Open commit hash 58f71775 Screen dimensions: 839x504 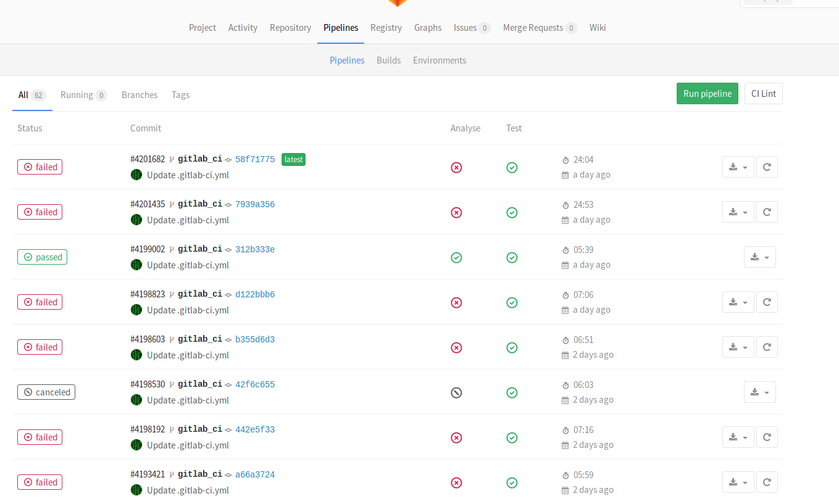pos(255,159)
